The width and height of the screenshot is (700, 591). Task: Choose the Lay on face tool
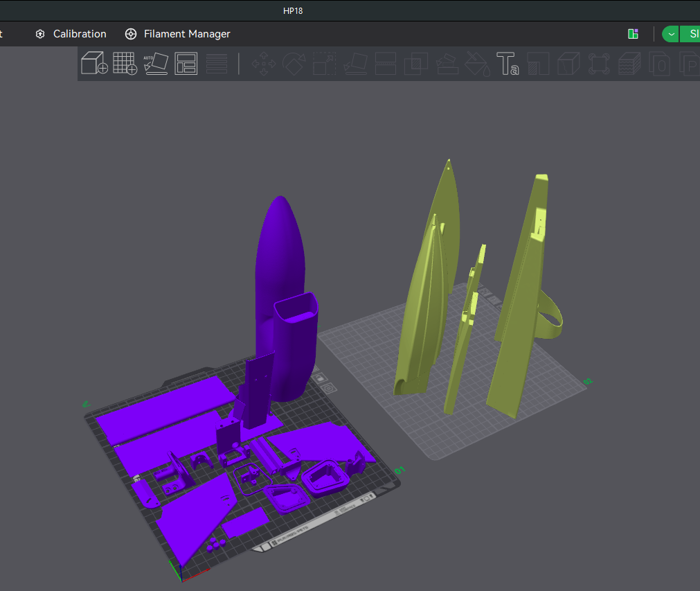(355, 64)
